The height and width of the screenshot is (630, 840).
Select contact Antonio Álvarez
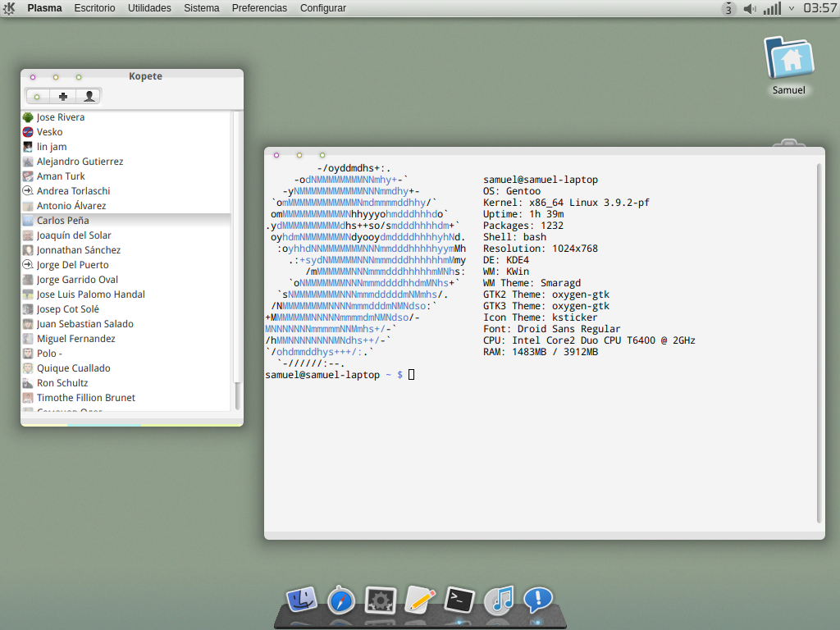click(126, 206)
